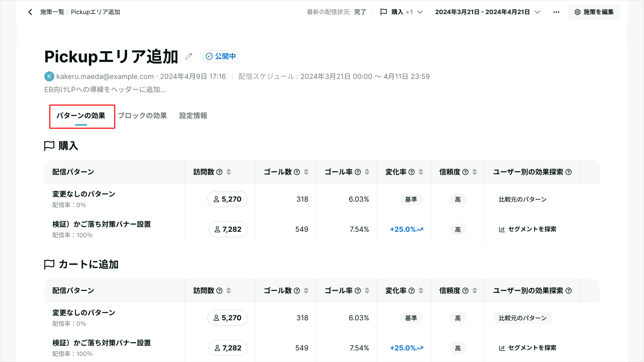Switch to ブロックの効果 tab
This screenshot has width=644, height=362.
142,116
